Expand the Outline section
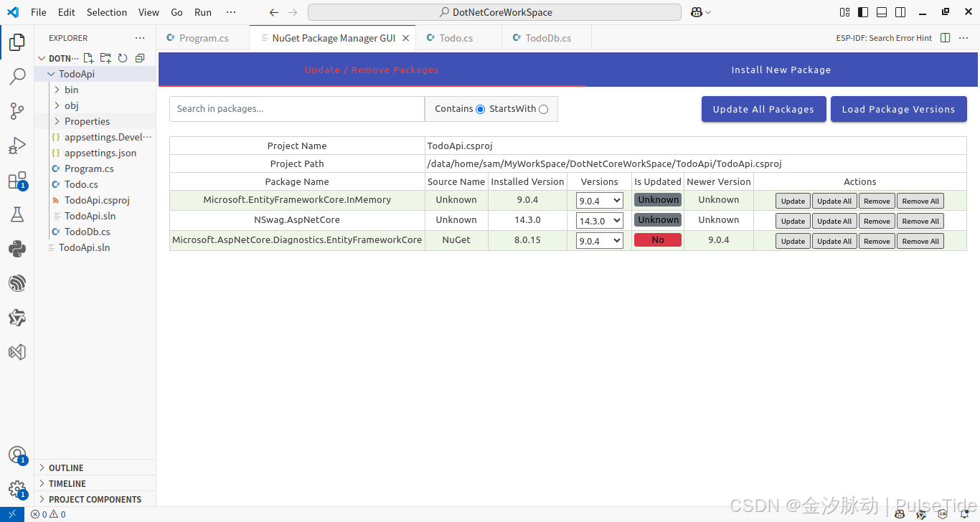The height and width of the screenshot is (522, 980). [x=95, y=468]
